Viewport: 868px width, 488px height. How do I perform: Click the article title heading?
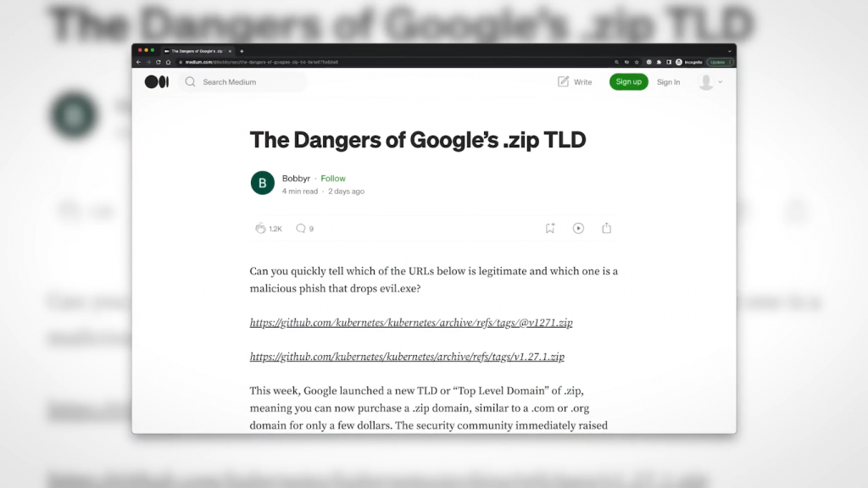click(417, 140)
